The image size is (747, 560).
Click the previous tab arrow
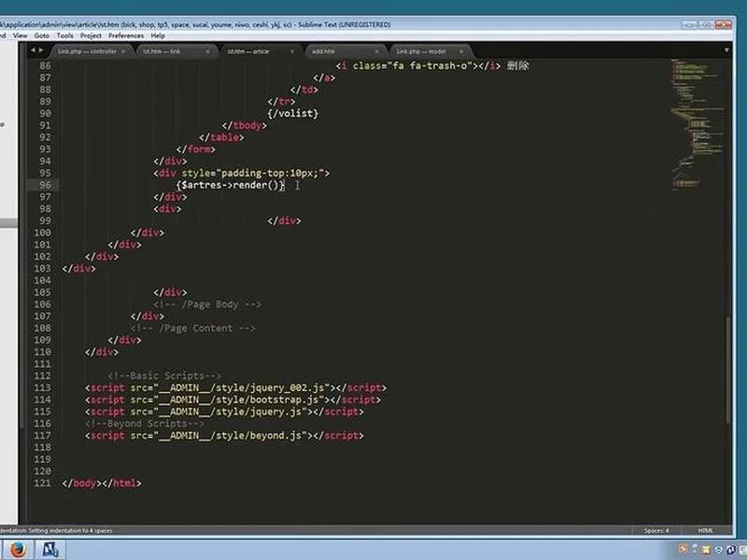[33, 50]
